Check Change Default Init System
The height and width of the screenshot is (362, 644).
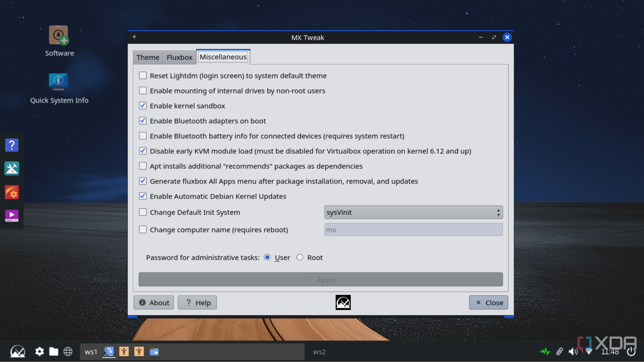click(143, 212)
